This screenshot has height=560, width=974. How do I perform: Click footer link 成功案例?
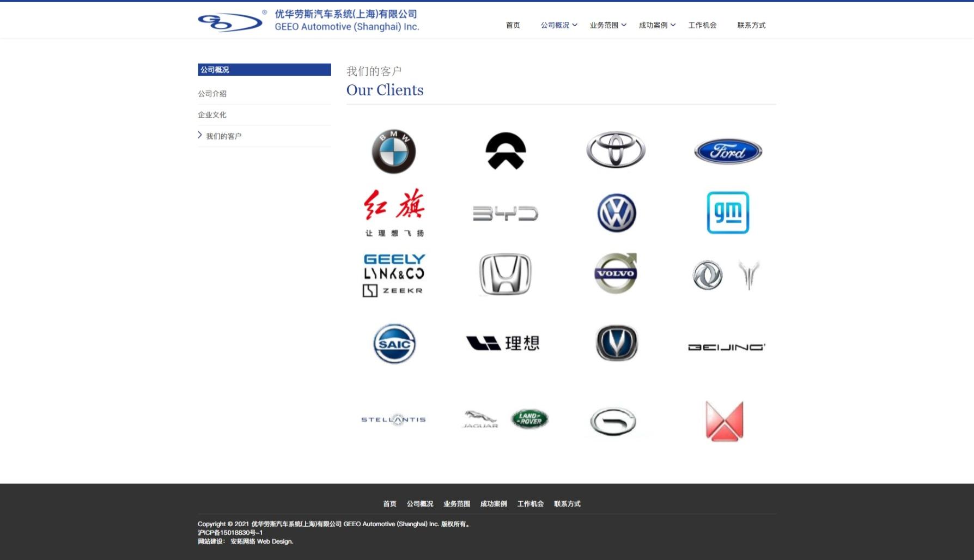(494, 504)
